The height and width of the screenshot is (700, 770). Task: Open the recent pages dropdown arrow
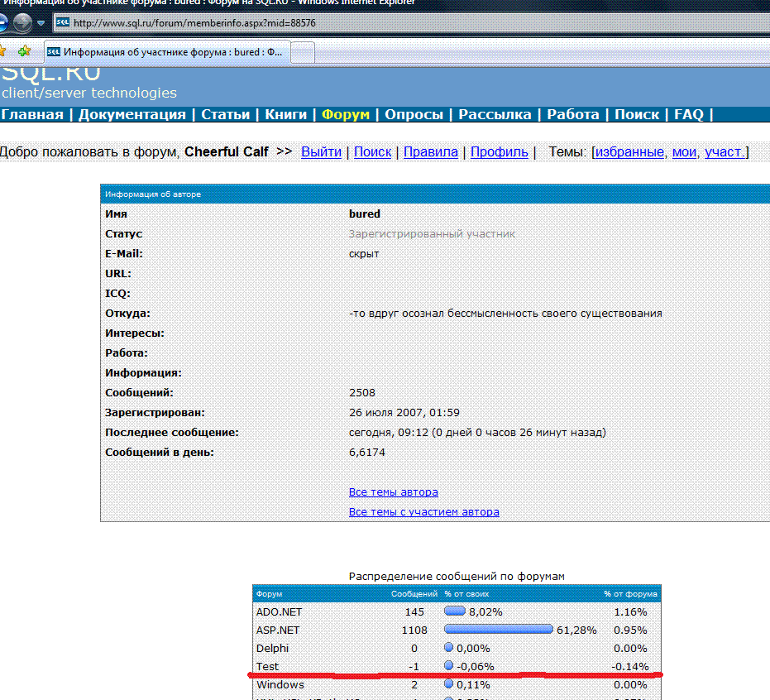click(41, 23)
